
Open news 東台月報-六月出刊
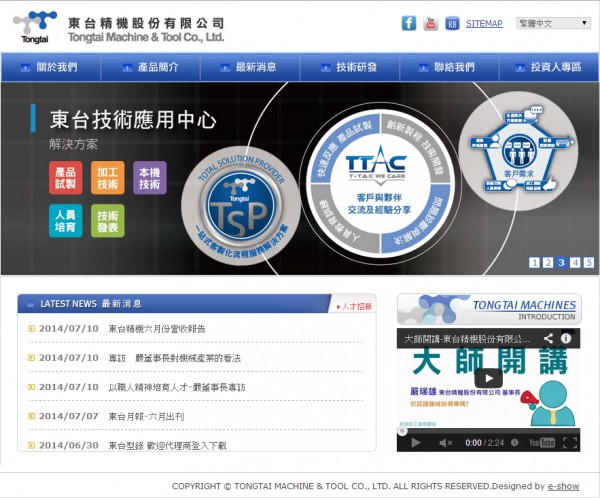tap(146, 416)
